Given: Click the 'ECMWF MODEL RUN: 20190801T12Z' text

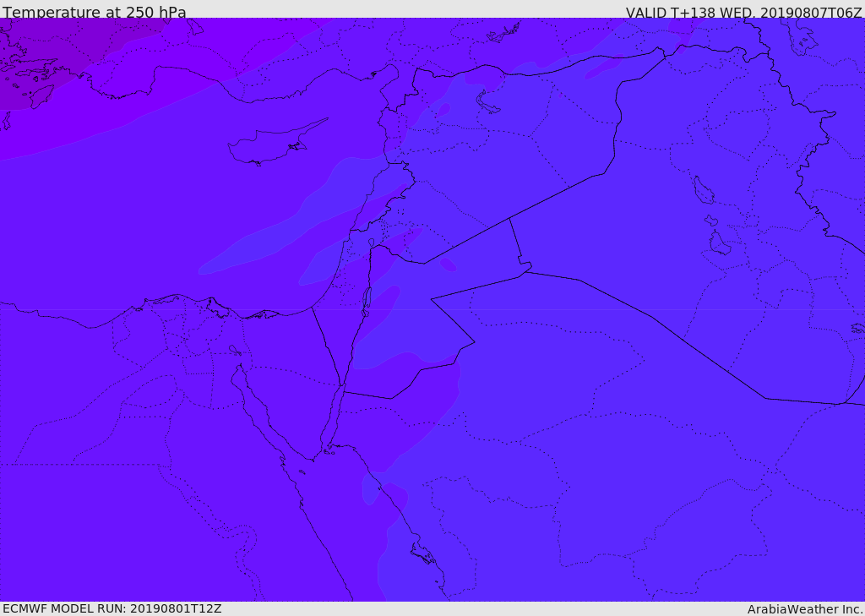Looking at the screenshot, I should click(112, 608).
